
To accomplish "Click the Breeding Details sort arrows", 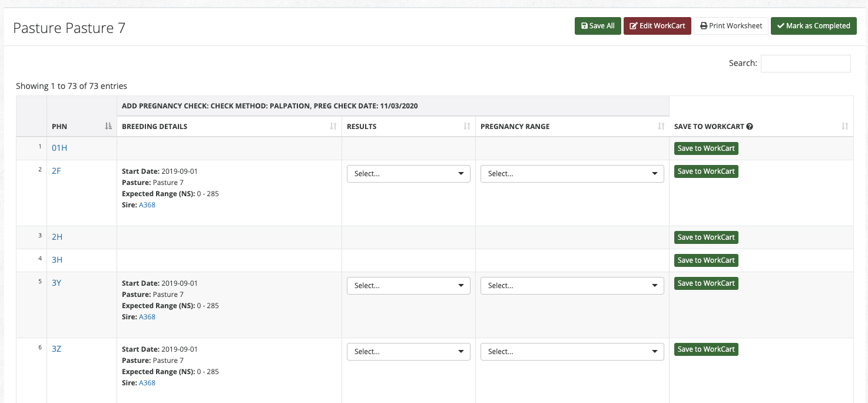I will [x=333, y=126].
